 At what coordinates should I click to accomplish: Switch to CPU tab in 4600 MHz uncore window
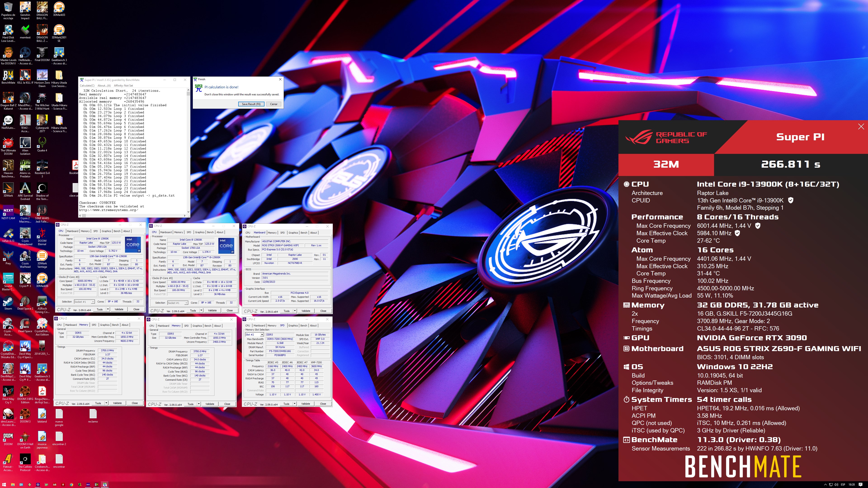(x=59, y=325)
